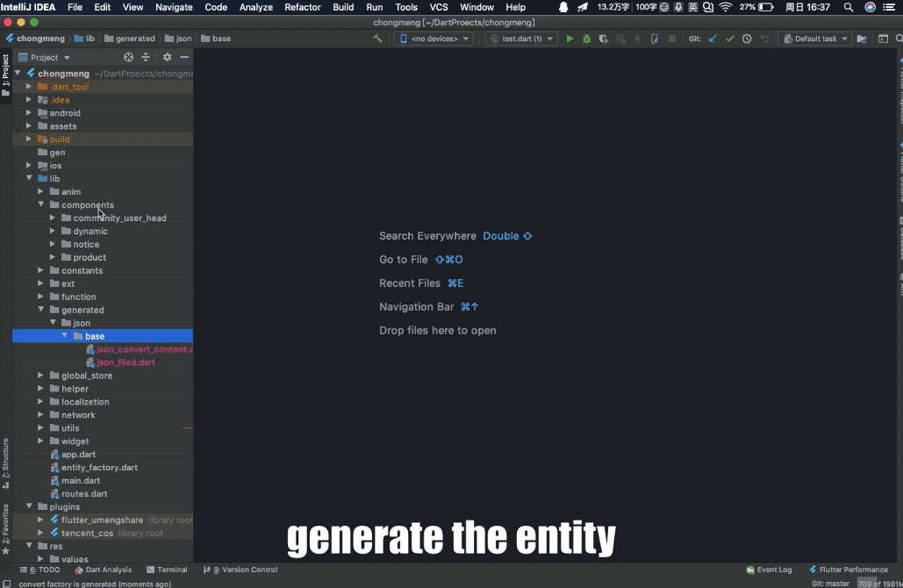Open the Refactor menu
The height and width of the screenshot is (588, 903).
pyautogui.click(x=303, y=7)
